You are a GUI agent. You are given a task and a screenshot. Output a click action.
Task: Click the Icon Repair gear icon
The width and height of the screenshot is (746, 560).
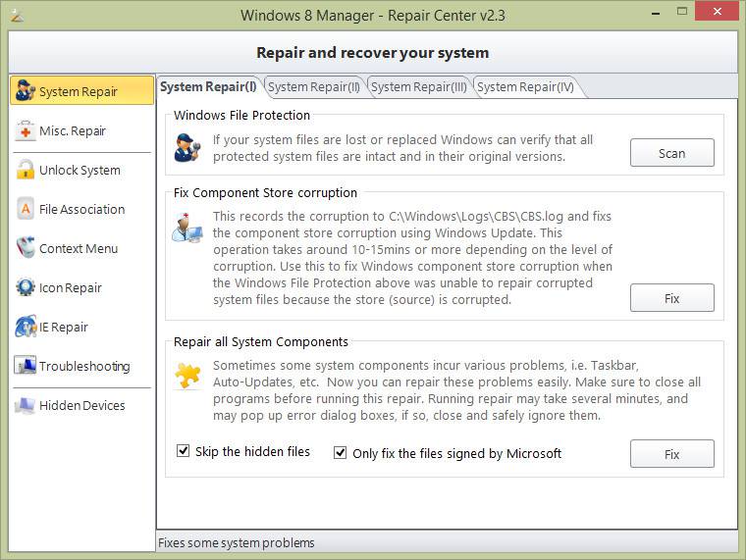point(26,287)
